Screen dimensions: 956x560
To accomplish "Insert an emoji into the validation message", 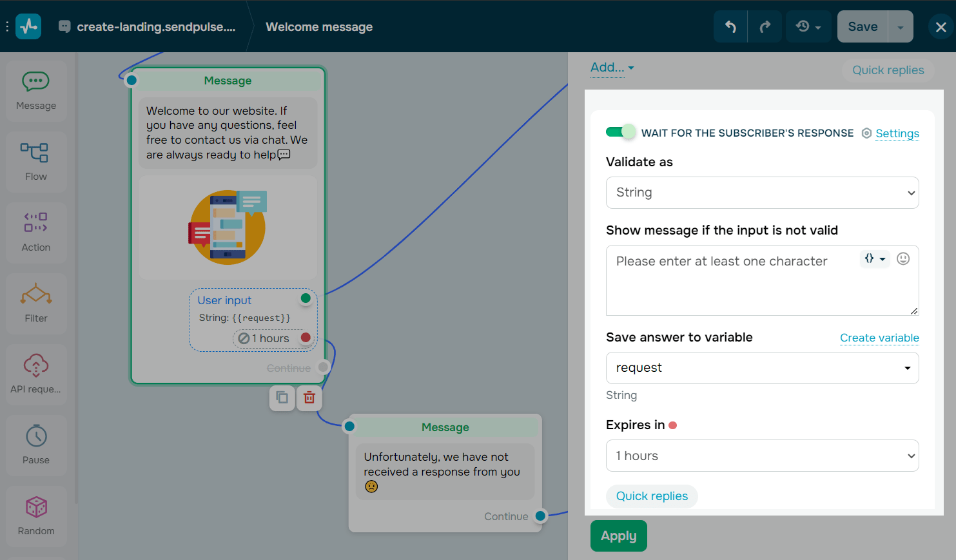I will click(903, 258).
